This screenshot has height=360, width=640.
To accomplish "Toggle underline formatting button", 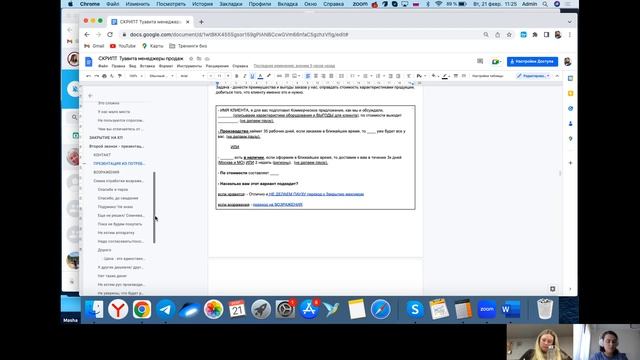I will (x=252, y=76).
